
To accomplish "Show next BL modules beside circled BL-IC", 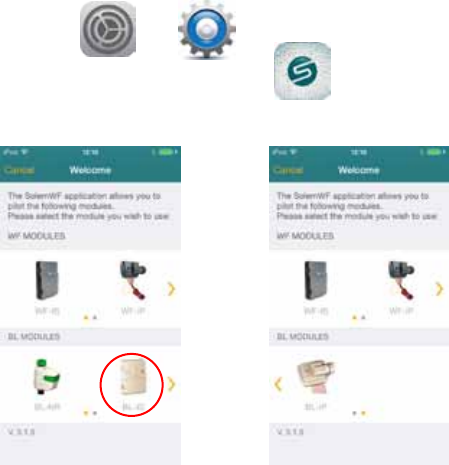I will [171, 384].
